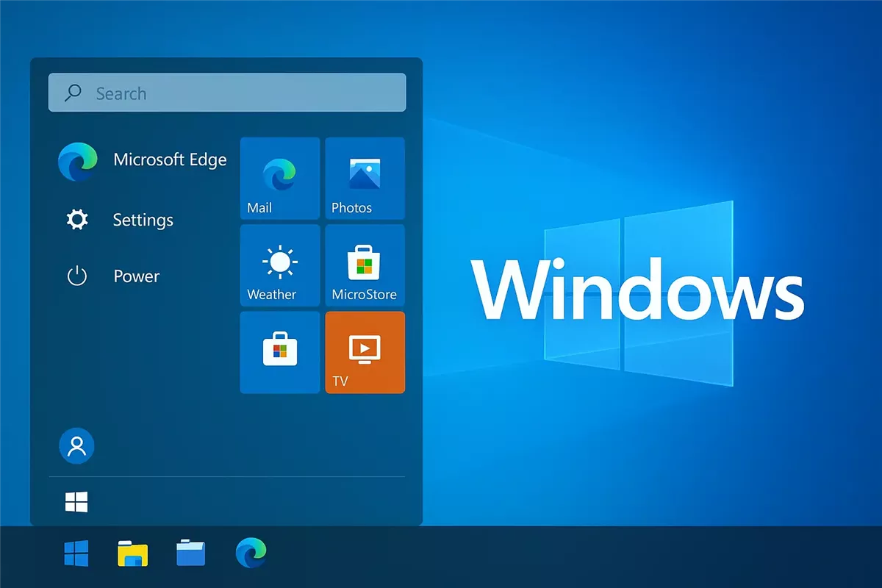Click the Windows logo inside start menu
This screenshot has height=588, width=882.
tap(76, 502)
